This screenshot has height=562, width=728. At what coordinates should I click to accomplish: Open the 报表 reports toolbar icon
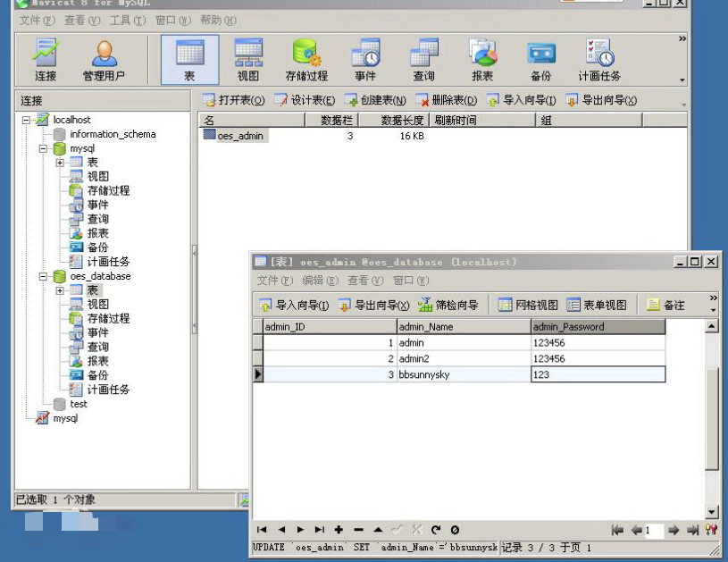482,61
